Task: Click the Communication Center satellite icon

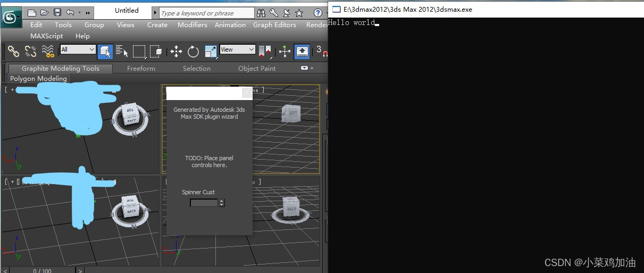Action: click(x=287, y=13)
